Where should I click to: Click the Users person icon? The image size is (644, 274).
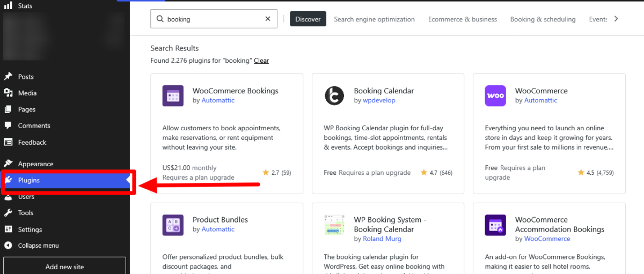(8, 197)
